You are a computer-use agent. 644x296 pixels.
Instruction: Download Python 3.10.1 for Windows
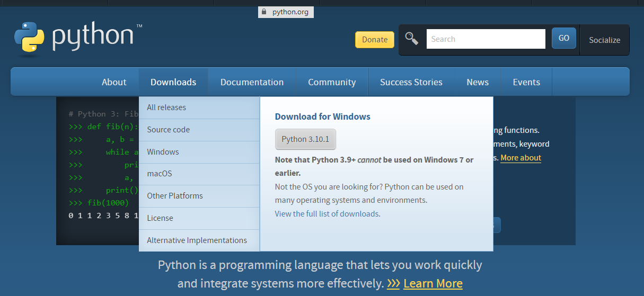[305, 139]
